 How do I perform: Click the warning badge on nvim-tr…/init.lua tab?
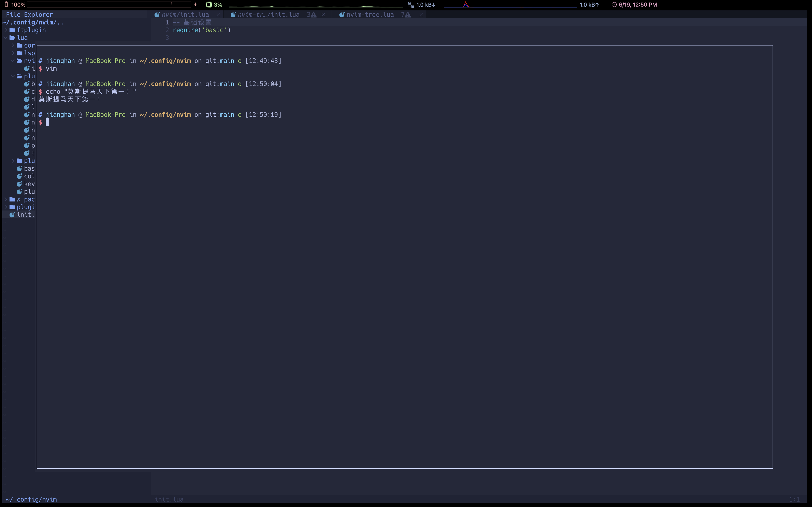pos(312,15)
